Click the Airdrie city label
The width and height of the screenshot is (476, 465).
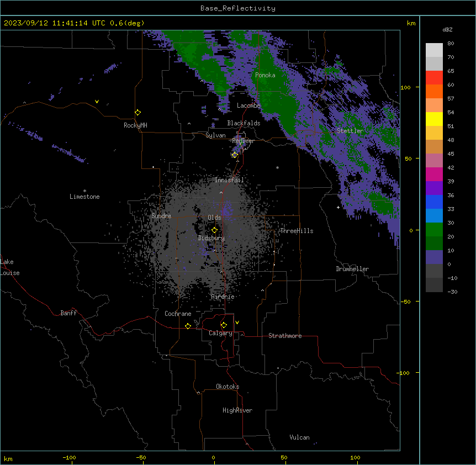point(223,297)
